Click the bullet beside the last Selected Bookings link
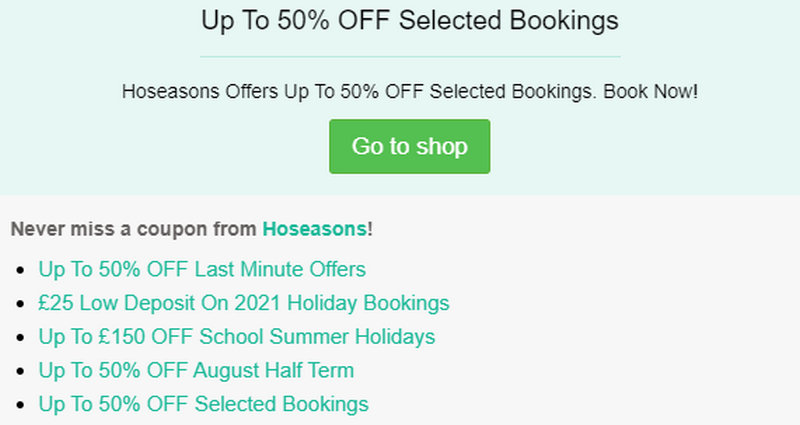Viewport: 800px width, 425px height. pos(23,406)
